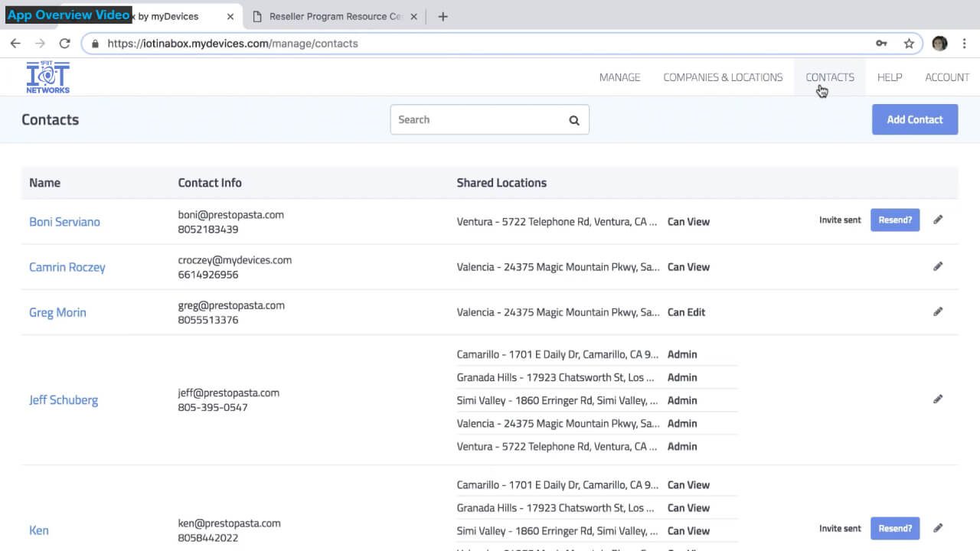Open the Help menu item
The image size is (980, 551).
[x=890, y=77]
